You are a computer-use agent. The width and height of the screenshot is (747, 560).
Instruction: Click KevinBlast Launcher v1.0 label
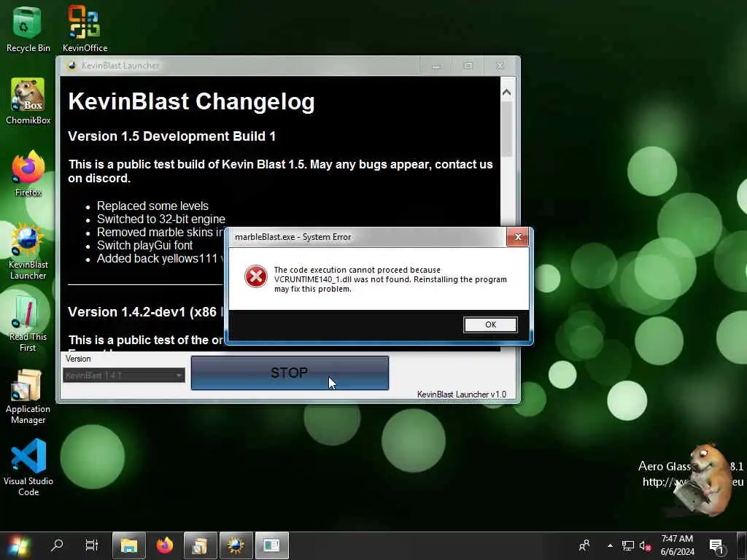pos(462,394)
